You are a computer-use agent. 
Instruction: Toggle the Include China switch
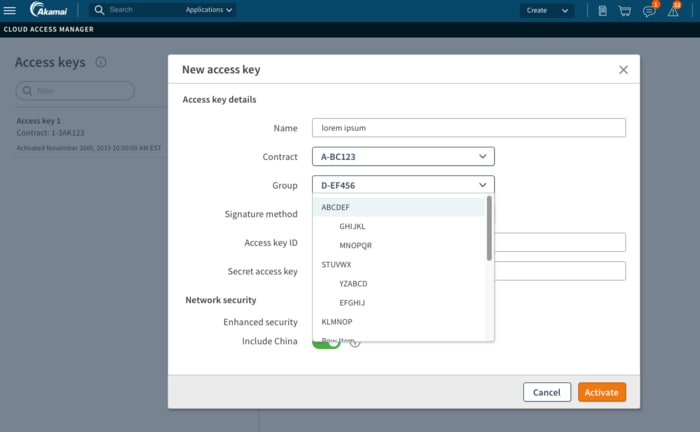326,342
